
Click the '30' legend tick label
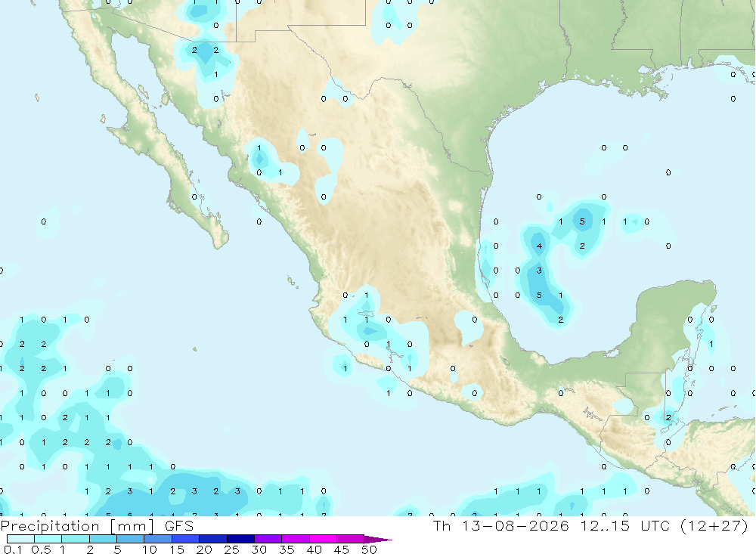coord(259,549)
